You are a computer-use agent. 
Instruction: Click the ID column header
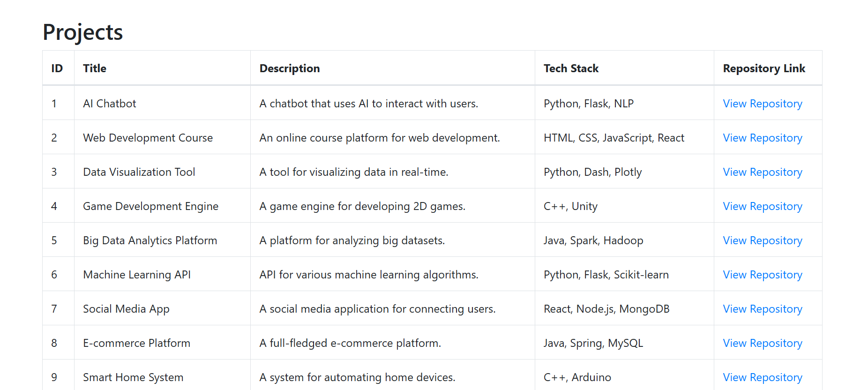57,68
